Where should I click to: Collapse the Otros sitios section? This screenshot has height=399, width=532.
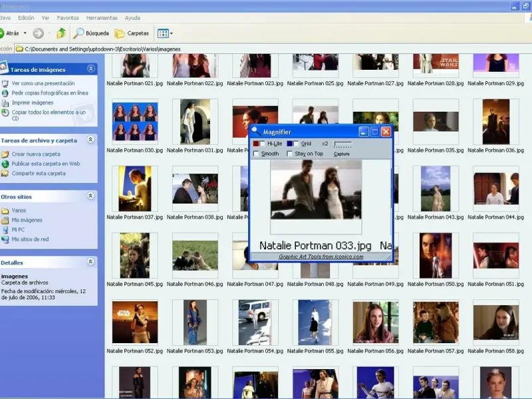coord(90,196)
